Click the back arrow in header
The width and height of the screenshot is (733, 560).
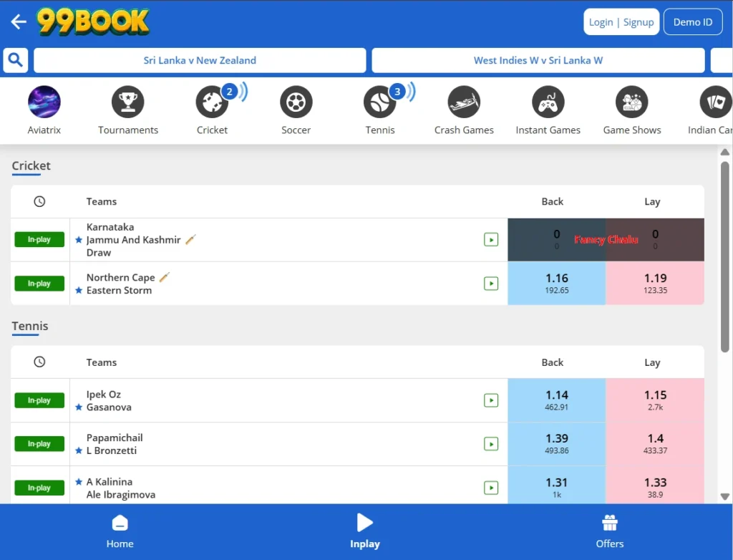[x=19, y=21]
